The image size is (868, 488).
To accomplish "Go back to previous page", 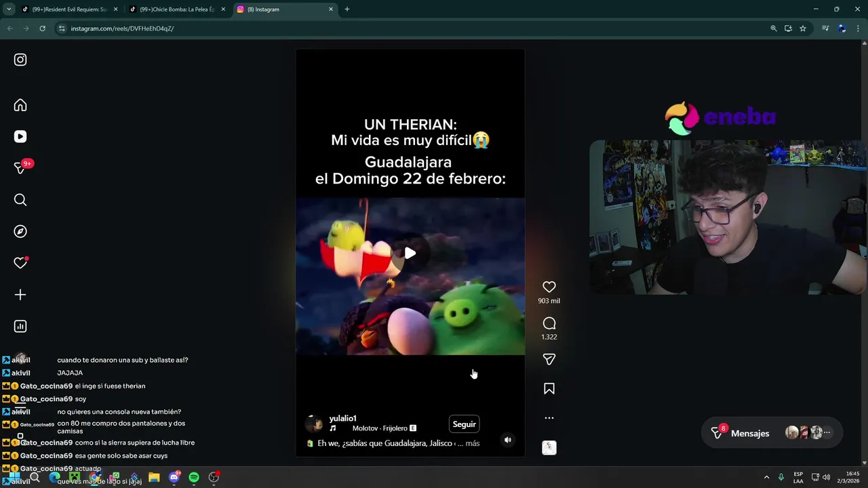I will click(9, 28).
